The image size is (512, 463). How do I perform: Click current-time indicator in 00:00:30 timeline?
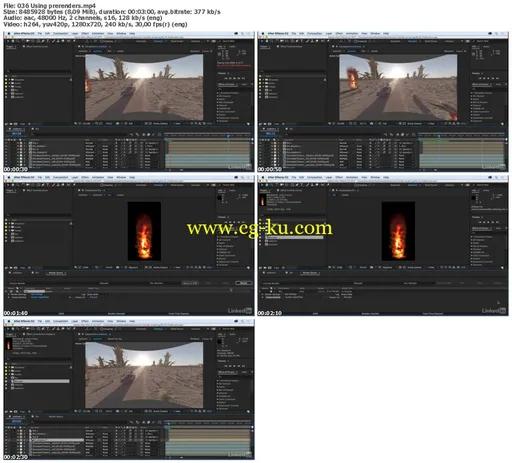[228, 136]
